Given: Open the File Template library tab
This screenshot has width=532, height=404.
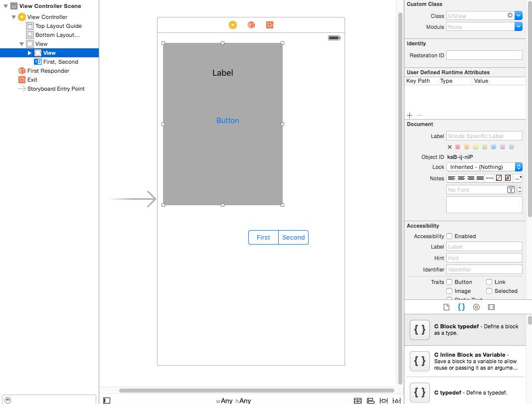Looking at the screenshot, I should coord(447,307).
